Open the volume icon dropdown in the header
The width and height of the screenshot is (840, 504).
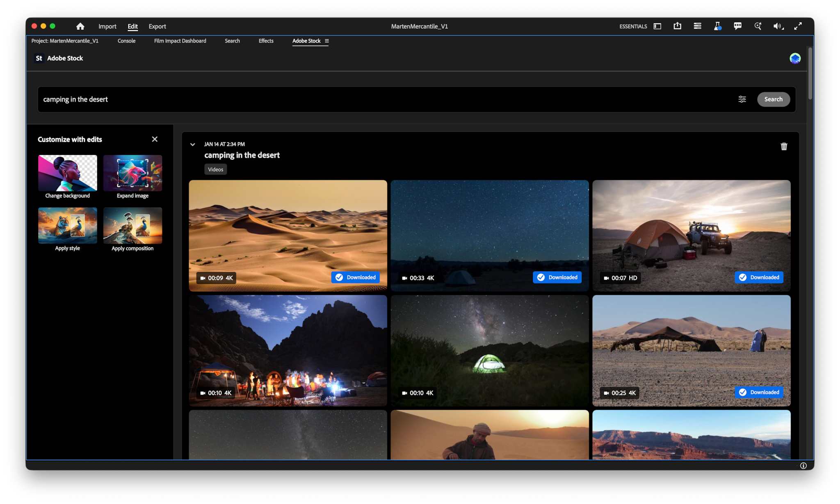(x=778, y=26)
